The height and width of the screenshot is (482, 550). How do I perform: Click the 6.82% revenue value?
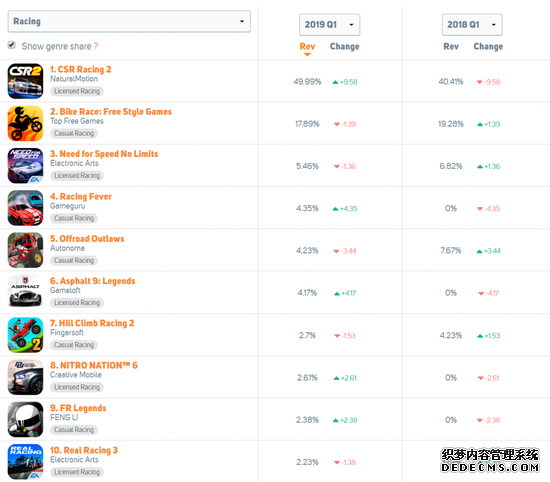tap(451, 166)
